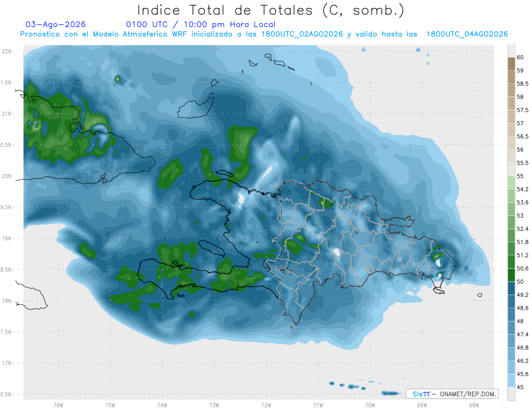Pick the blue swatch between 47.4 and 48
Image resolution: width=532 pixels, height=411 pixels.
coord(511,328)
